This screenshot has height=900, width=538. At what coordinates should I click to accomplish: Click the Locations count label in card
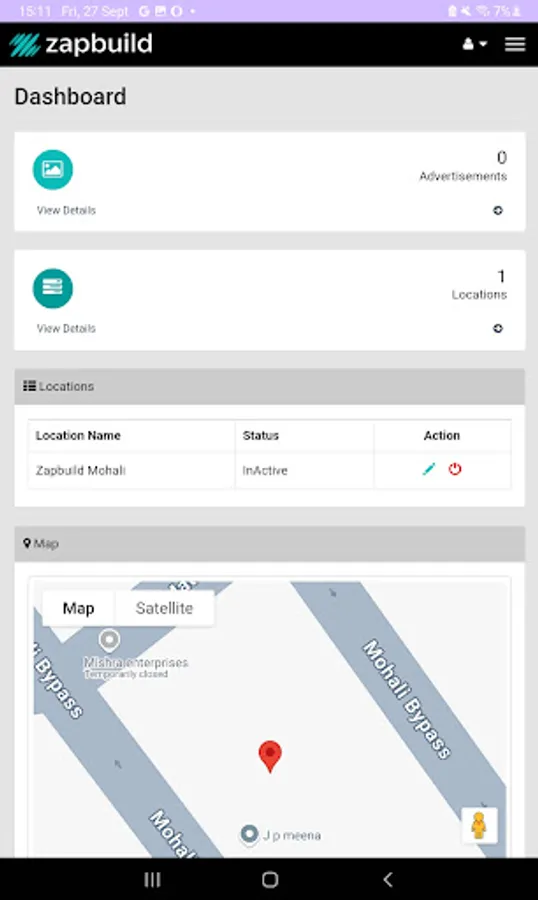pyautogui.click(x=479, y=294)
